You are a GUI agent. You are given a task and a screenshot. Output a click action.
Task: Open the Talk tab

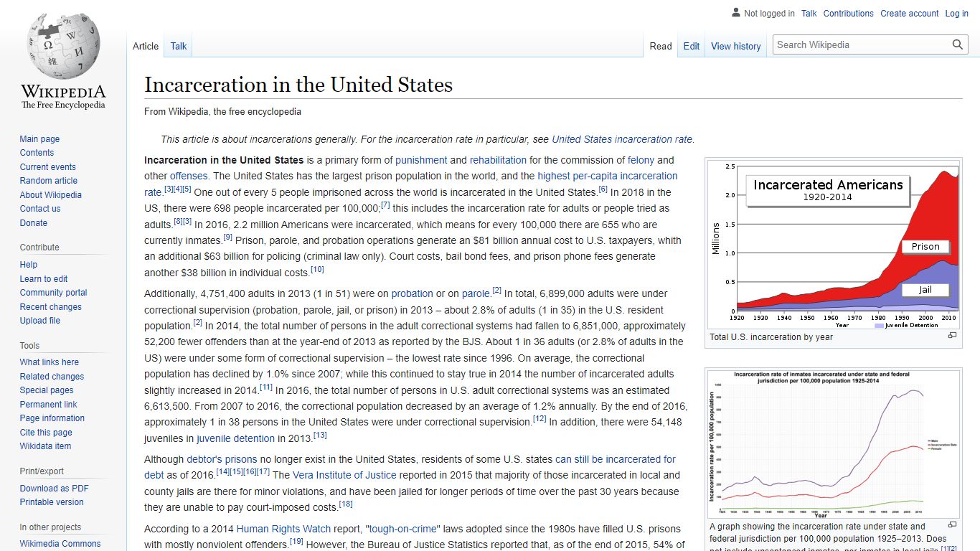click(x=179, y=46)
